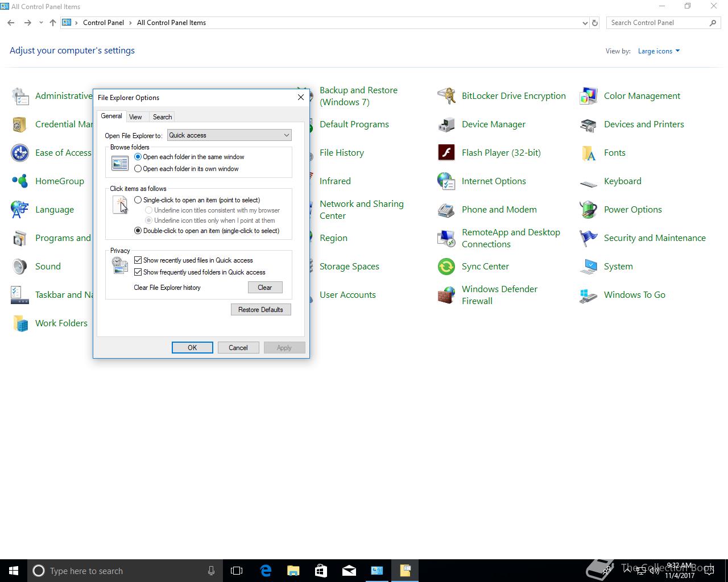Open the BitLocker Drive Encryption icon
728x582 pixels.
click(x=446, y=96)
